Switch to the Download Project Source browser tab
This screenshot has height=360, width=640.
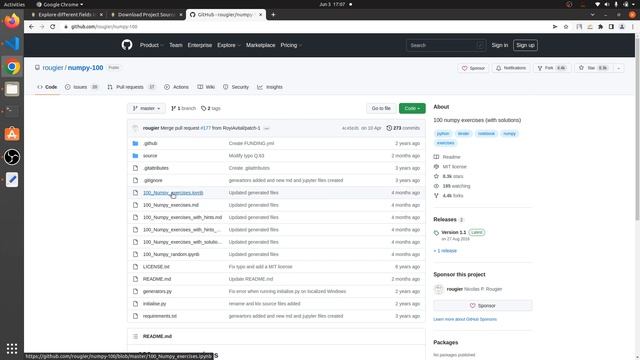pyautogui.click(x=146, y=15)
